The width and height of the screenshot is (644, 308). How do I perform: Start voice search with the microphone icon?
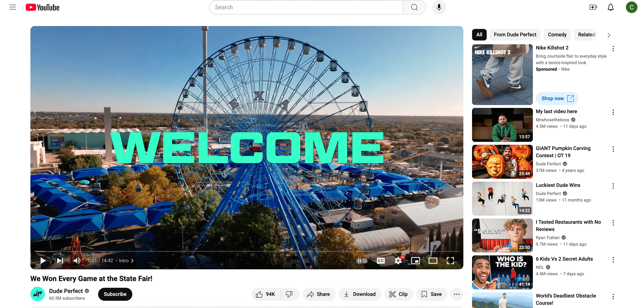pos(439,7)
